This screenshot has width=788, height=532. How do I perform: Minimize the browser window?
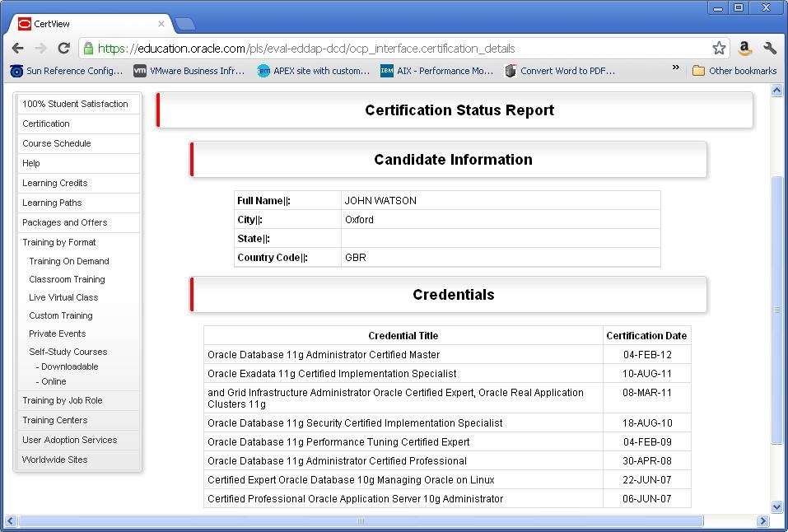718,7
